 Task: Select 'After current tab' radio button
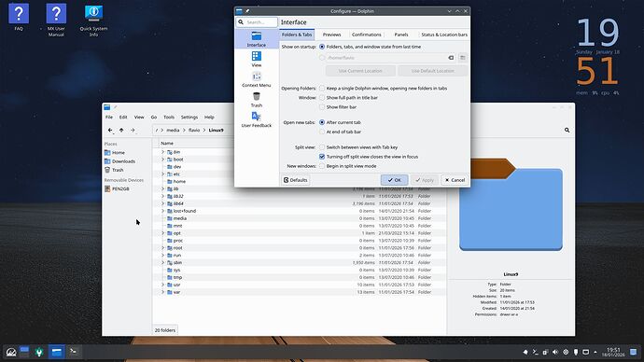[x=322, y=122]
